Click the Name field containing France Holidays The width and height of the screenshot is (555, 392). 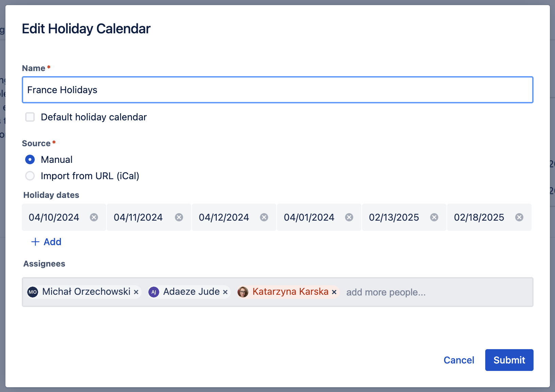[x=277, y=90]
